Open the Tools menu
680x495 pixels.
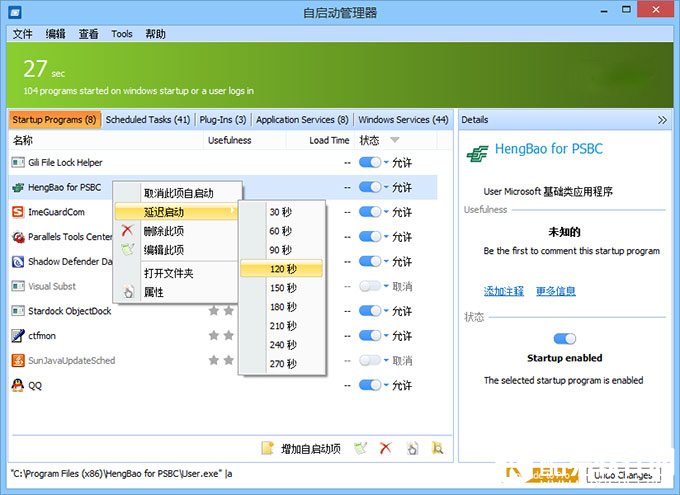[121, 34]
